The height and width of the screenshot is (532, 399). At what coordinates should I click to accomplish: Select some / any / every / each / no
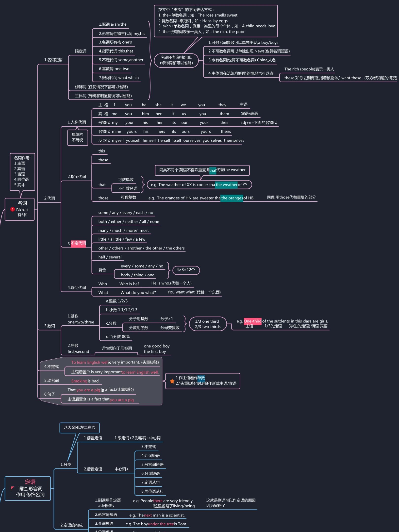126,213
